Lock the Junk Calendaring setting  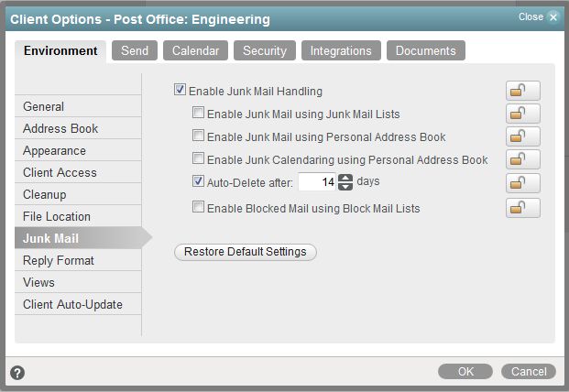[x=522, y=159]
